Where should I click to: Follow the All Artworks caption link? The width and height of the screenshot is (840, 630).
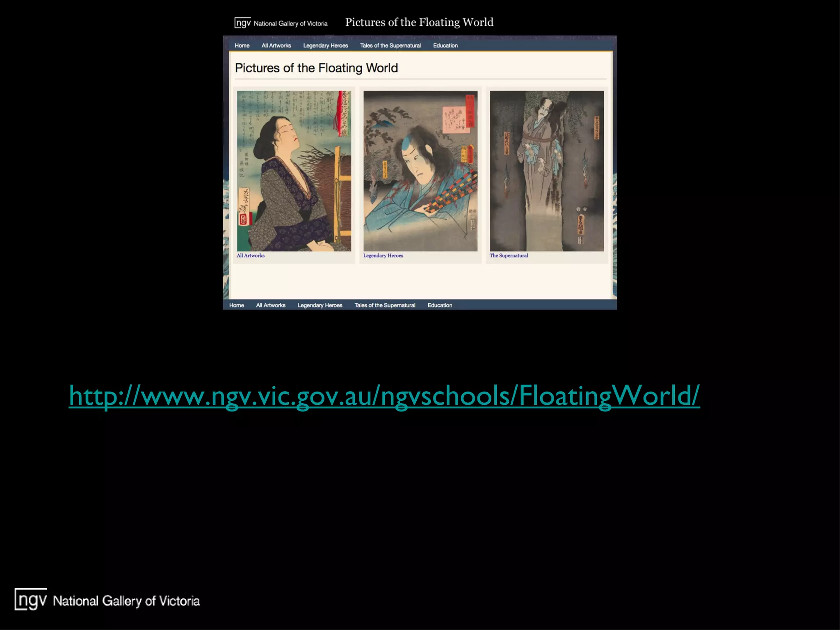[251, 256]
